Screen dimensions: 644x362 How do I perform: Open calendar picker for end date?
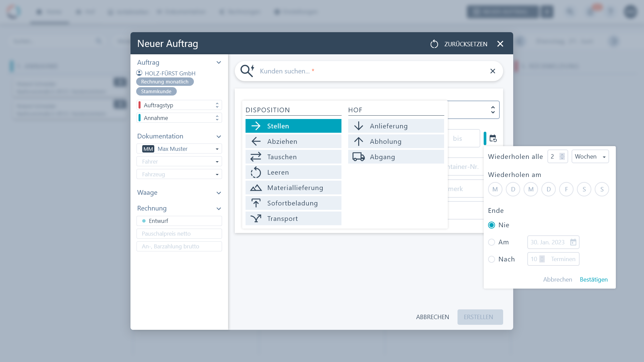[573, 242]
